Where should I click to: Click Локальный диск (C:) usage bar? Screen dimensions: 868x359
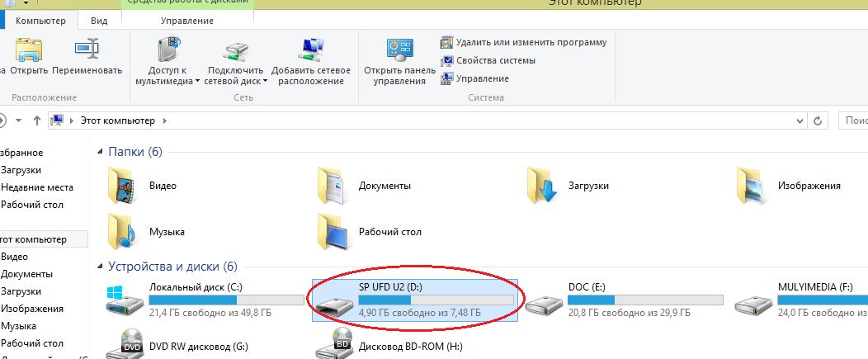click(x=226, y=300)
